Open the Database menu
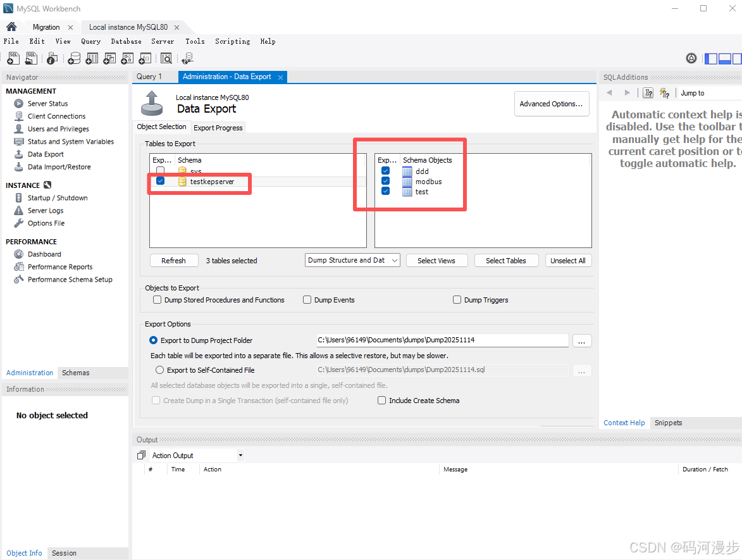Screen dimensions: 742x560 (126, 41)
